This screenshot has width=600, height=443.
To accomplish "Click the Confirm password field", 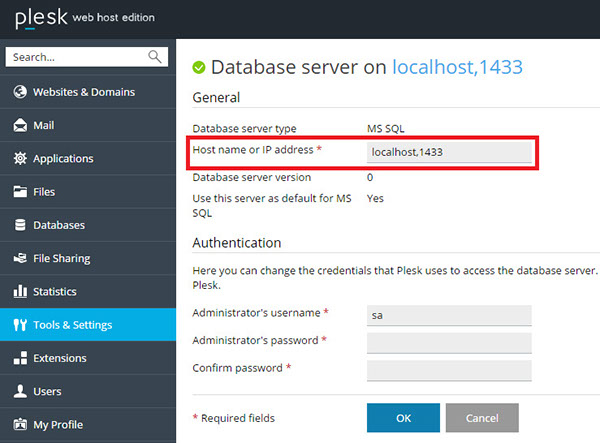I will click(x=449, y=370).
